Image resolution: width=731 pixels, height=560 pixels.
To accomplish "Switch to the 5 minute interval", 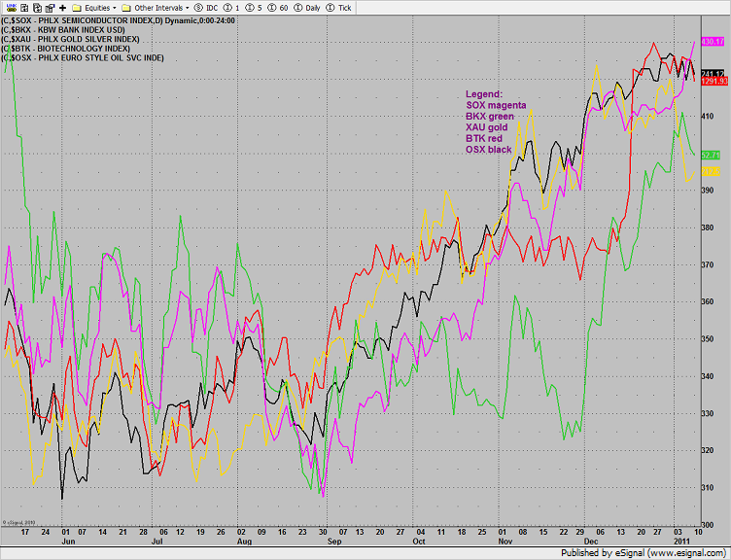I will point(253,8).
